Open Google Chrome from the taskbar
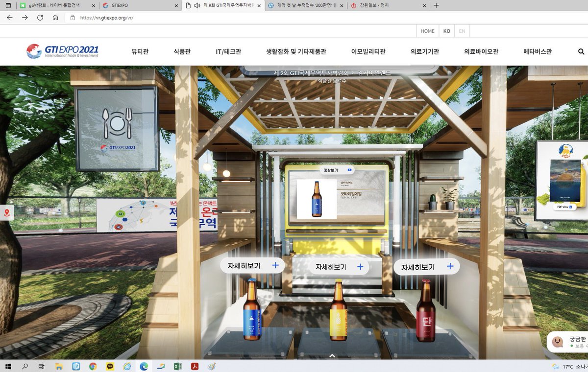Image resolution: width=588 pixels, height=372 pixels. click(93, 366)
